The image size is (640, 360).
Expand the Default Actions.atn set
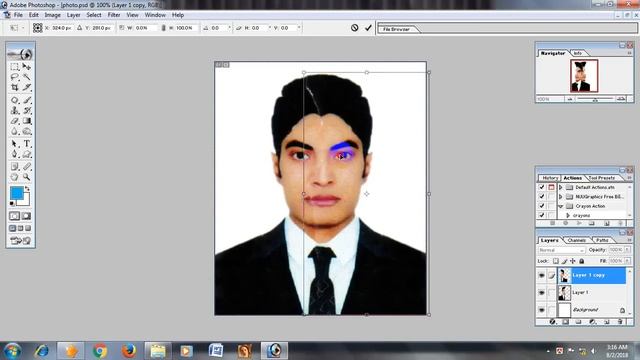(x=561, y=187)
